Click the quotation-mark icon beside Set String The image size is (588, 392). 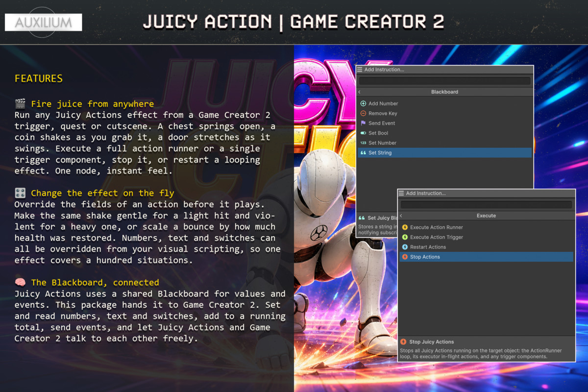[x=363, y=153]
